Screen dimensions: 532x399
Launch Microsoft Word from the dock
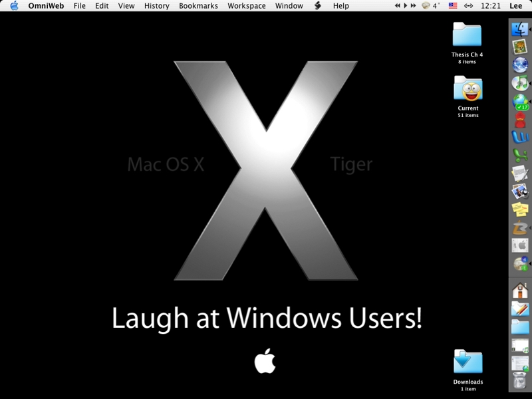click(519, 138)
